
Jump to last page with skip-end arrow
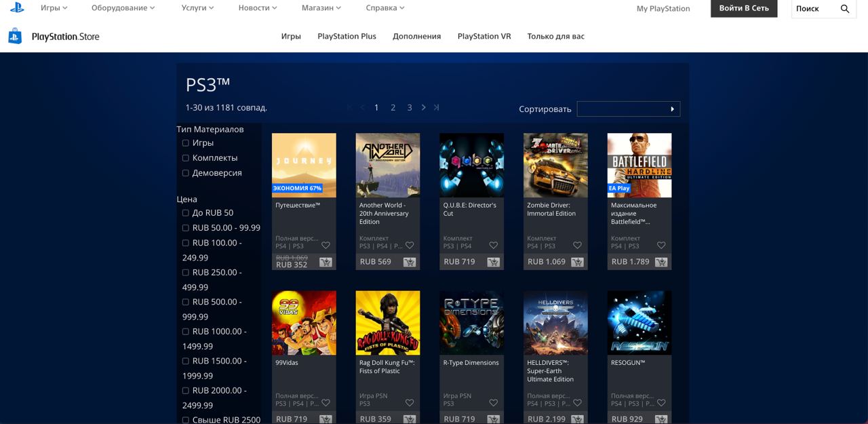coord(437,107)
